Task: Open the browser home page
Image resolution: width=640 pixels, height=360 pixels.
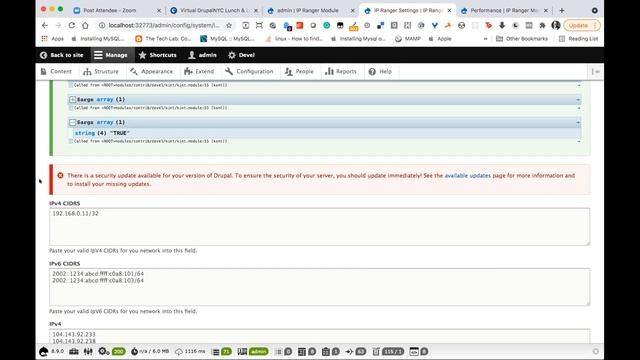Action: pyautogui.click(x=85, y=25)
